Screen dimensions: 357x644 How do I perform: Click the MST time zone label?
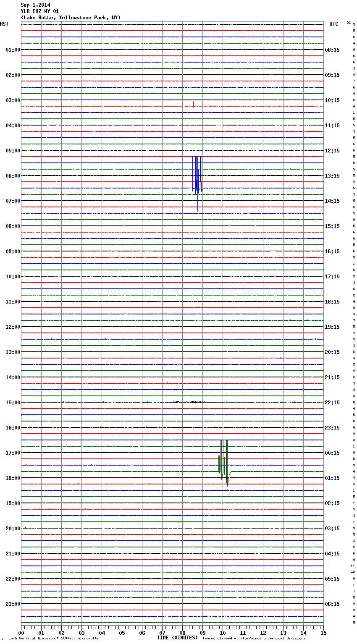tap(4, 24)
